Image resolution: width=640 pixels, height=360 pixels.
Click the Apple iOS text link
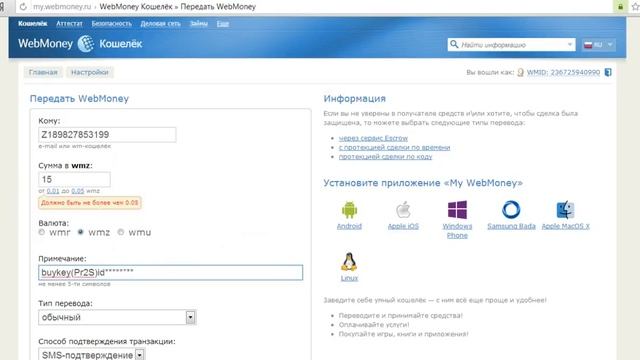click(x=403, y=226)
